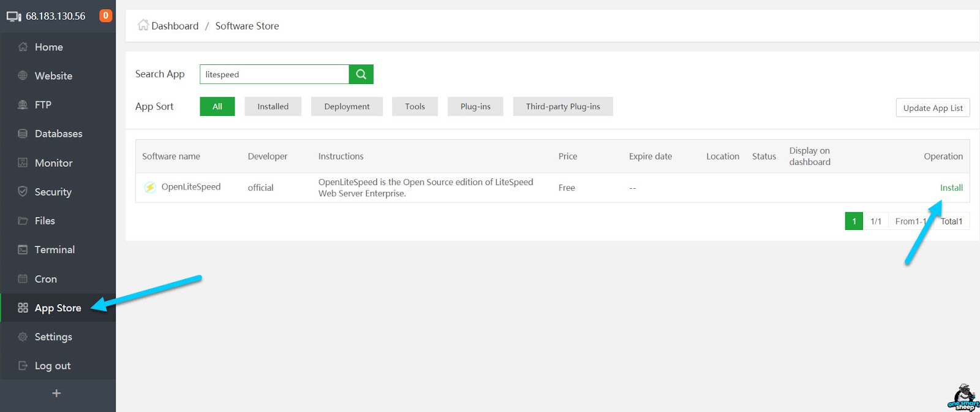
Task: Focus the Search App text field
Action: [x=274, y=74]
